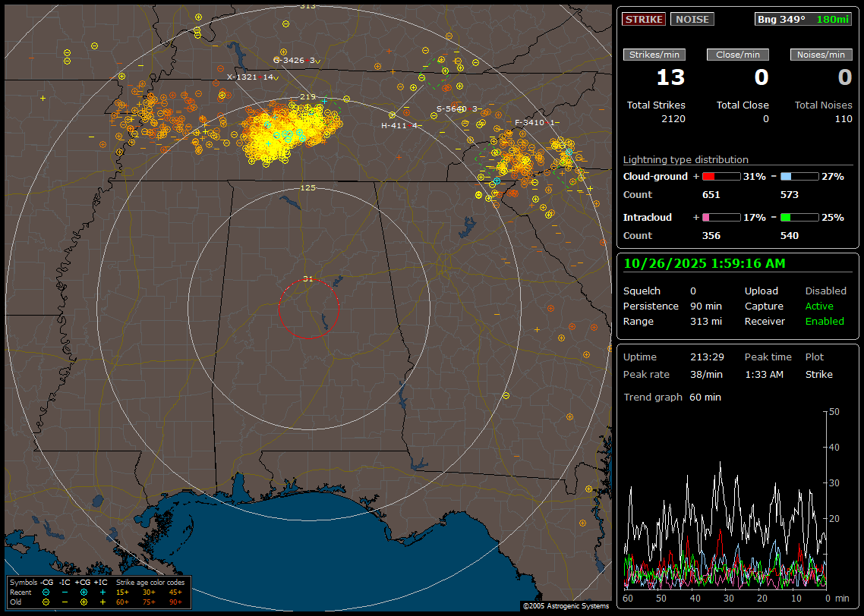The width and height of the screenshot is (864, 616).
Task: Click the recent -CG cyan symbol in legend
Action: point(46,592)
